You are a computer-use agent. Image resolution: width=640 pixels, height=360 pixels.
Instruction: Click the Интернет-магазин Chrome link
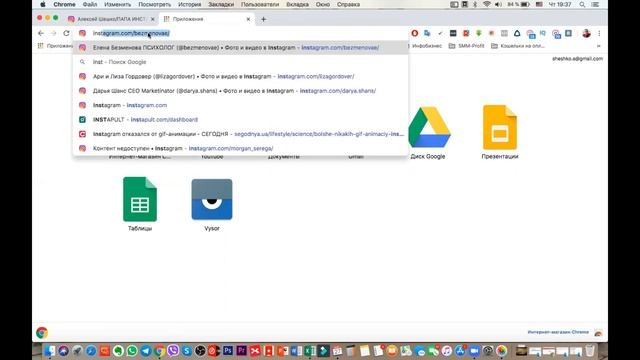point(558,332)
